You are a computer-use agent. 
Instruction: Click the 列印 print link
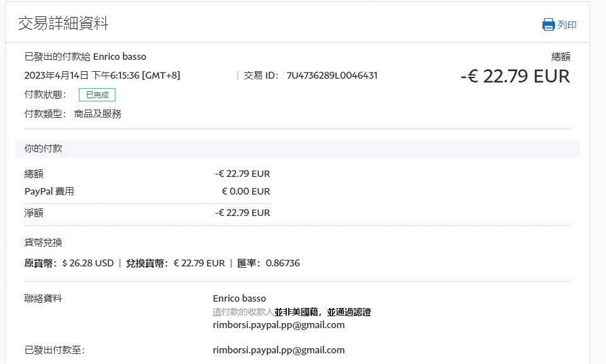click(x=567, y=25)
